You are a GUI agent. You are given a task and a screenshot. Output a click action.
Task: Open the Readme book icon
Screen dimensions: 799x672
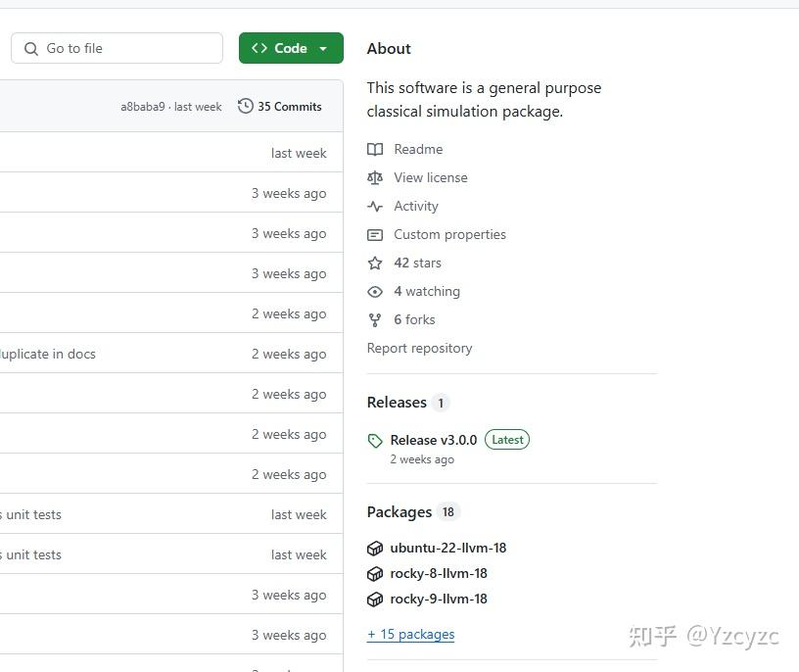(x=375, y=149)
